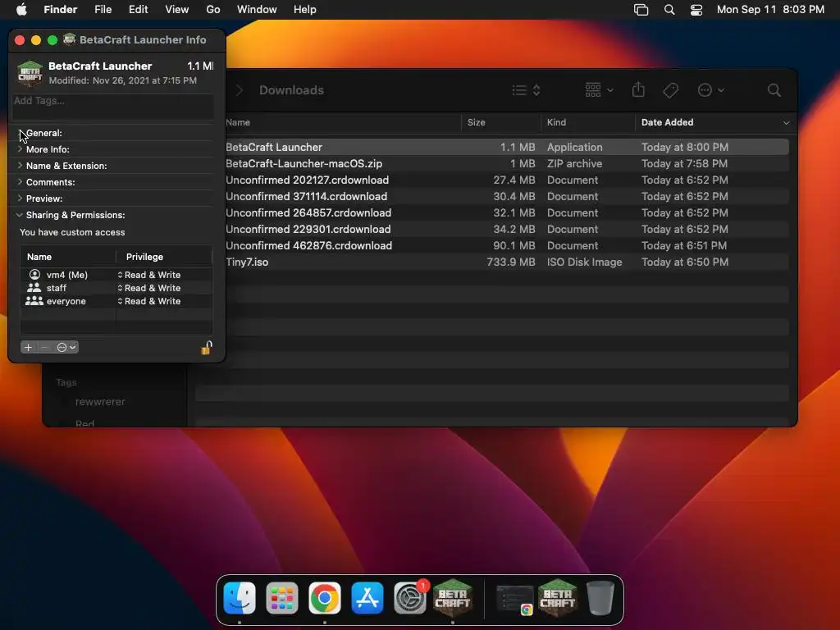Select rewwrerer tag in Finder sidebar

[99, 402]
